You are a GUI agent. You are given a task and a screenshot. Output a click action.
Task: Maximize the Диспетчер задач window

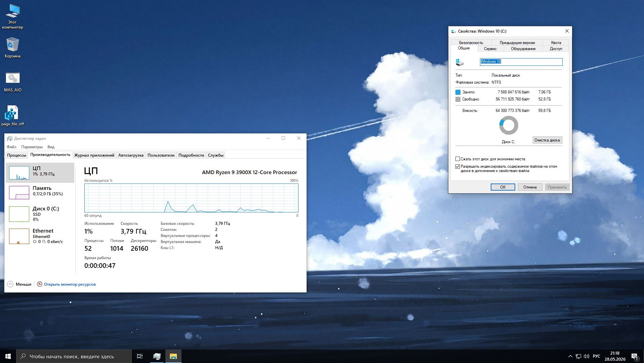tap(283, 138)
